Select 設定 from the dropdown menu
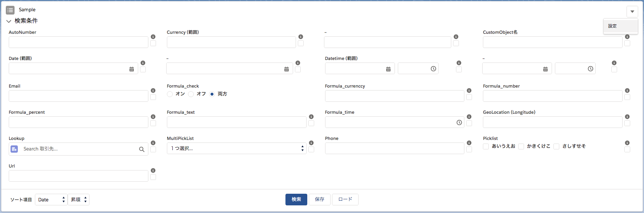Image resolution: width=644 pixels, height=213 pixels. 613,26
